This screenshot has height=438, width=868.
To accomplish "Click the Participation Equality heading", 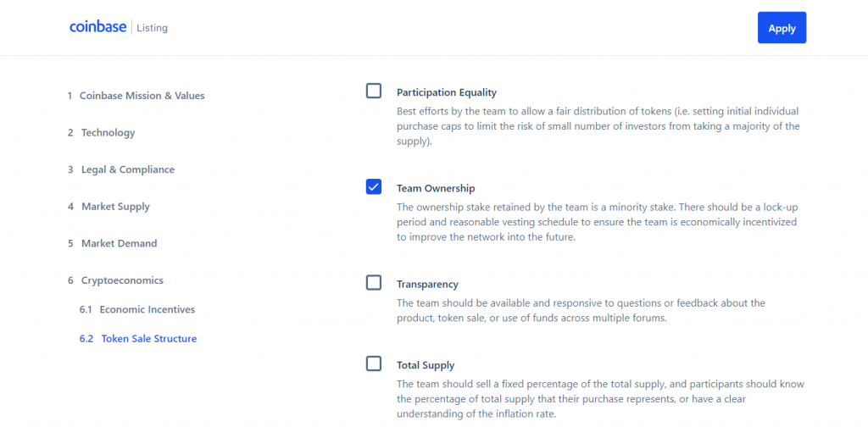I will pos(447,92).
